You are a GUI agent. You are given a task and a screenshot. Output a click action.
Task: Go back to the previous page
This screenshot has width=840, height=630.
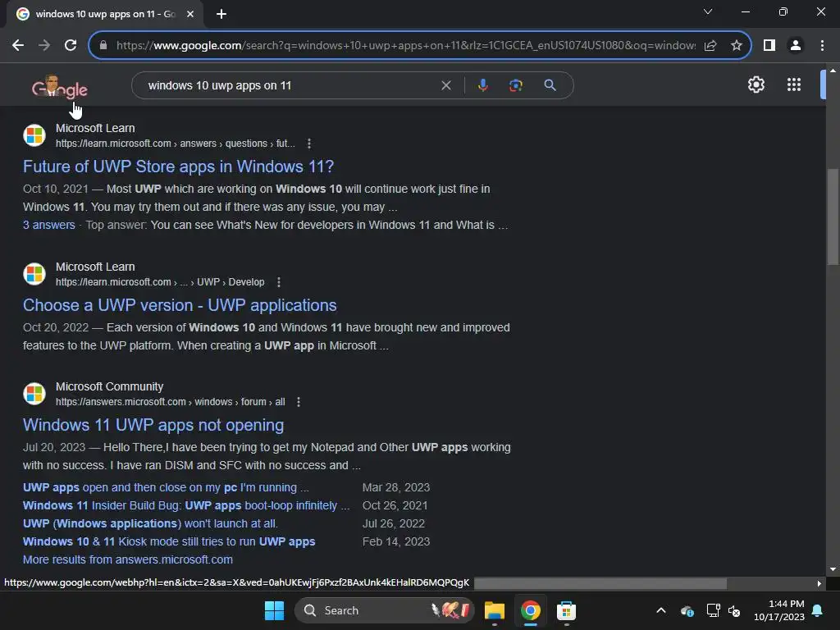click(18, 46)
